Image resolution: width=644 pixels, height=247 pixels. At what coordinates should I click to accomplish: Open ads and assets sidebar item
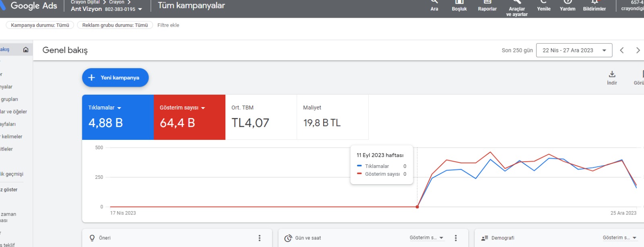(13, 112)
